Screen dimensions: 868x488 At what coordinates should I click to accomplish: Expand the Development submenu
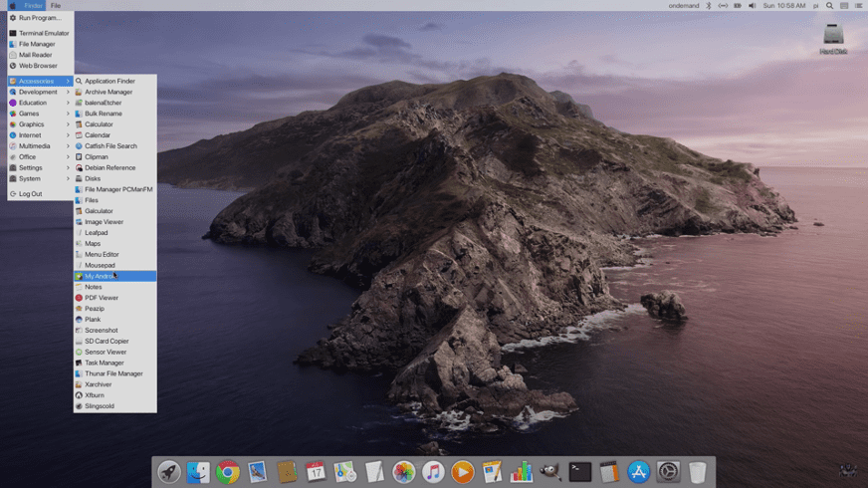coord(39,92)
